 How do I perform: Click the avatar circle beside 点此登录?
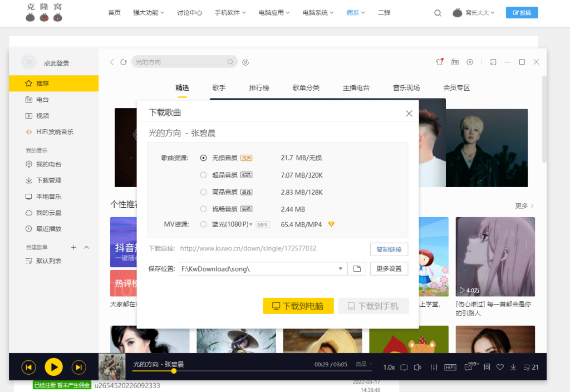pos(29,62)
